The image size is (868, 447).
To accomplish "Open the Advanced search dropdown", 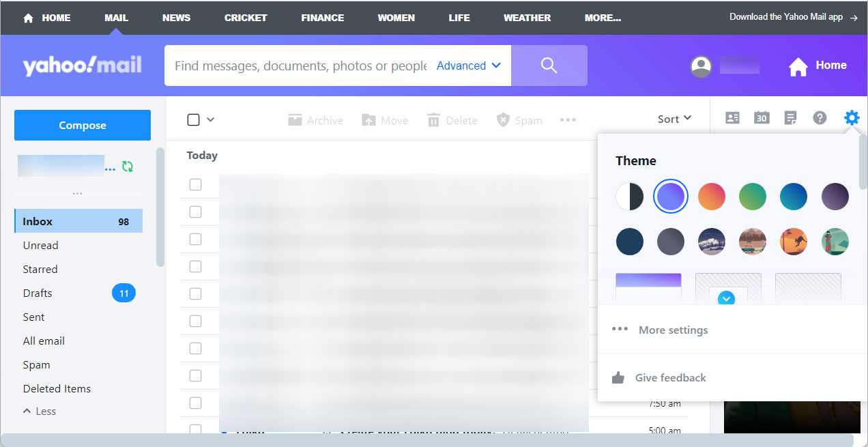I will tap(468, 66).
